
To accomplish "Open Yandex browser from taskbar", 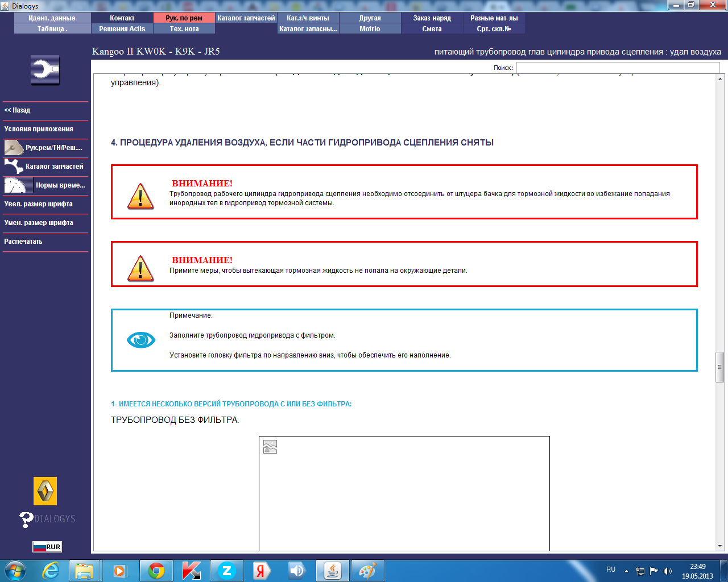I will 262,571.
